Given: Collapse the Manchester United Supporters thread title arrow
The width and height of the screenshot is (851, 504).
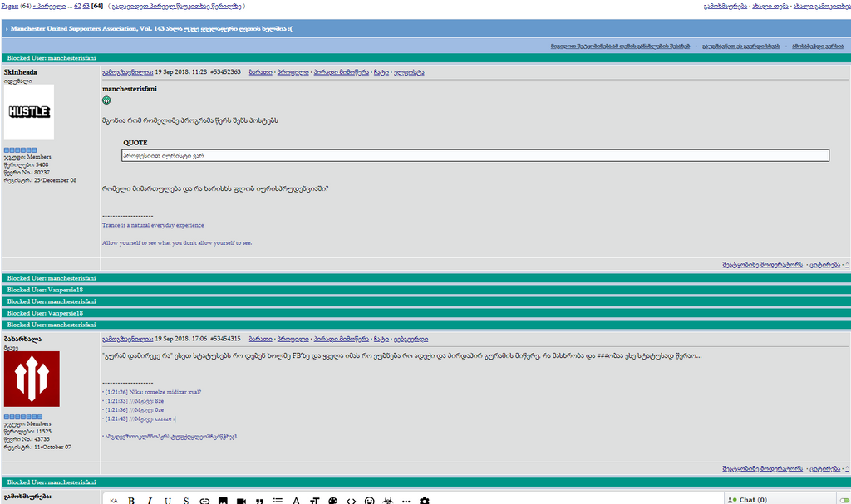Looking at the screenshot, I should 7,29.
